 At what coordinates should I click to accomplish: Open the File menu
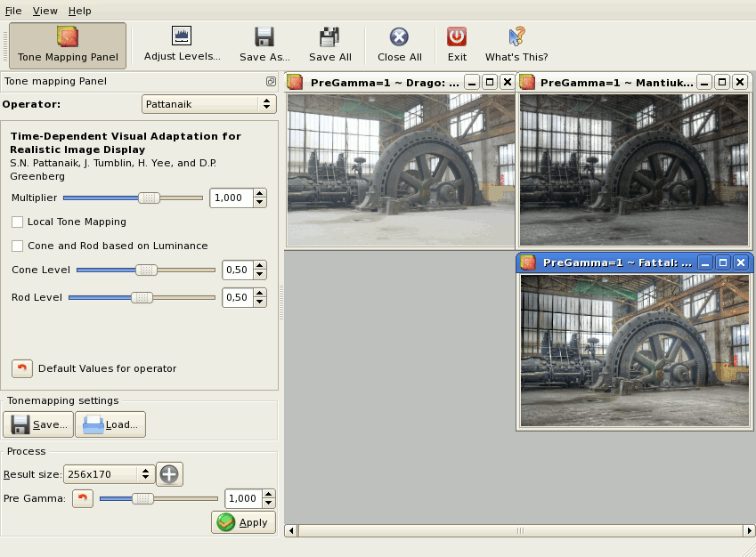pos(13,11)
